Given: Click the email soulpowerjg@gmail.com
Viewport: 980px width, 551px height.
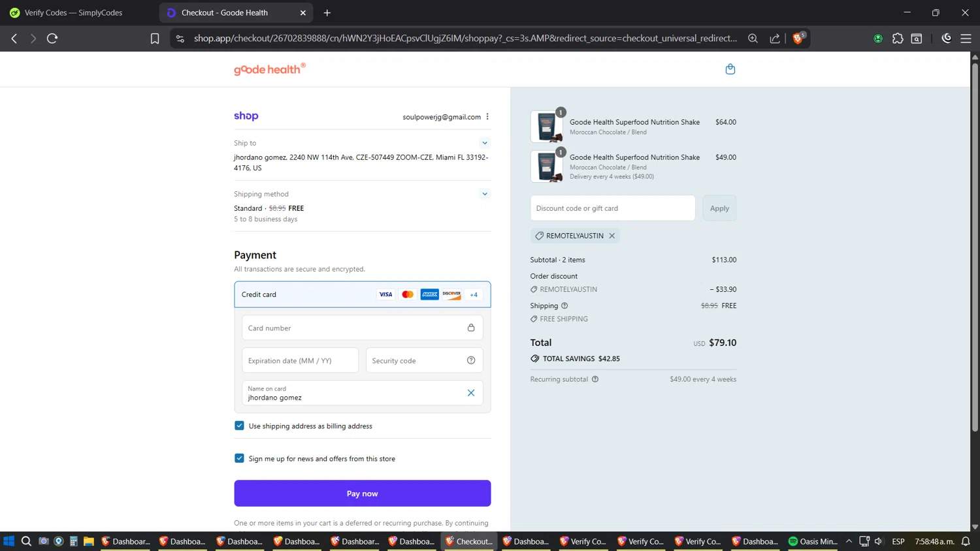Looking at the screenshot, I should click(442, 117).
